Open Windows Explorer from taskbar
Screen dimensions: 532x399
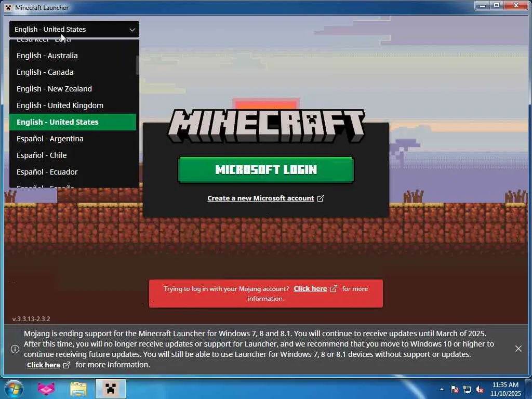[x=78, y=389]
